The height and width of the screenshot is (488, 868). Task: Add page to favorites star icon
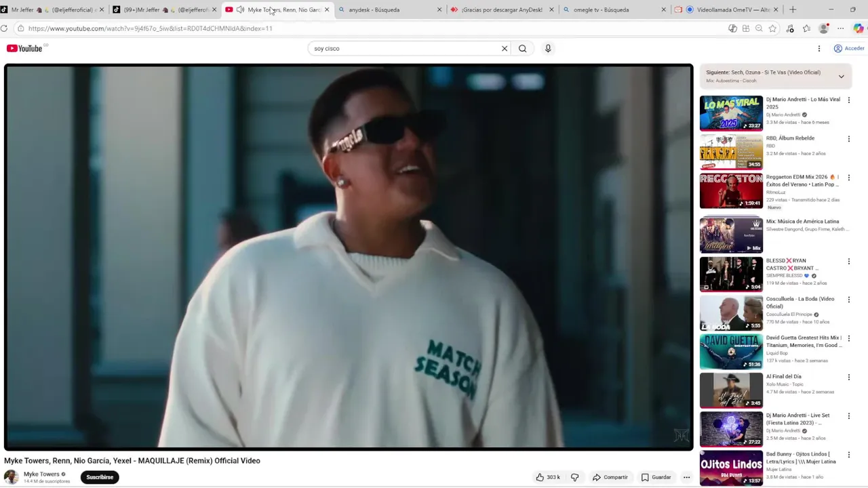(772, 28)
